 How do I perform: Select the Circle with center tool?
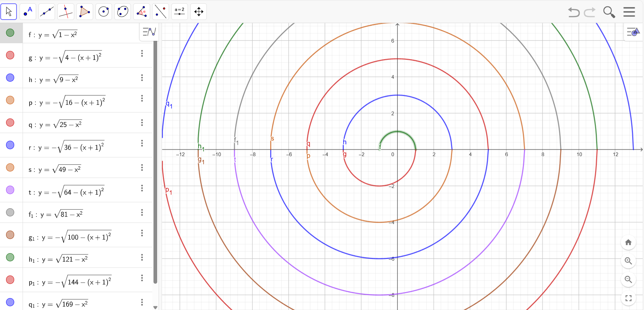(104, 12)
